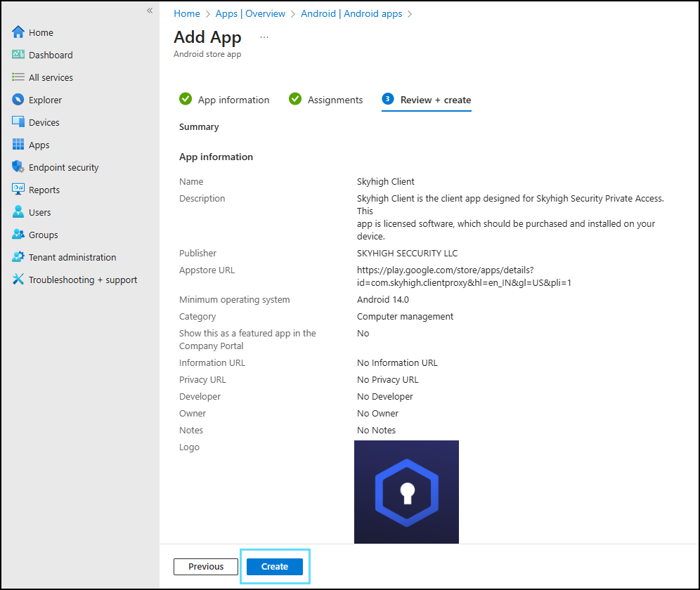The image size is (700, 590).
Task: Click the Home icon in sidebar
Action: [18, 32]
